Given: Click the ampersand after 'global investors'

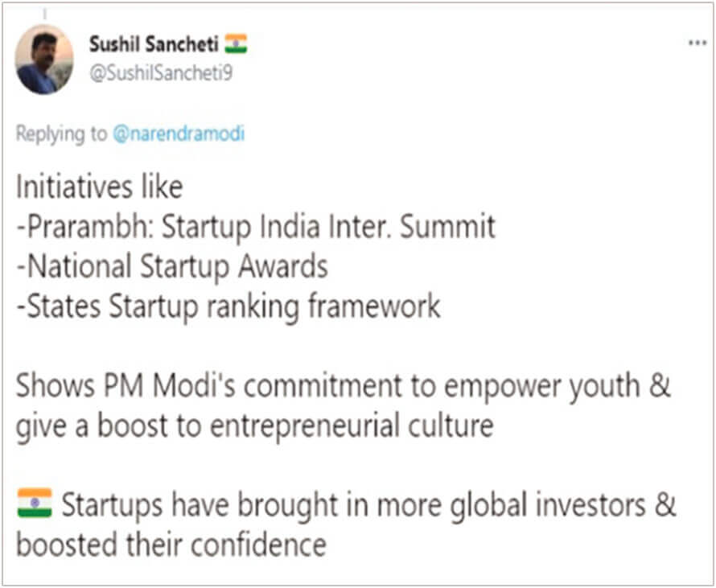Looking at the screenshot, I should coord(665,505).
